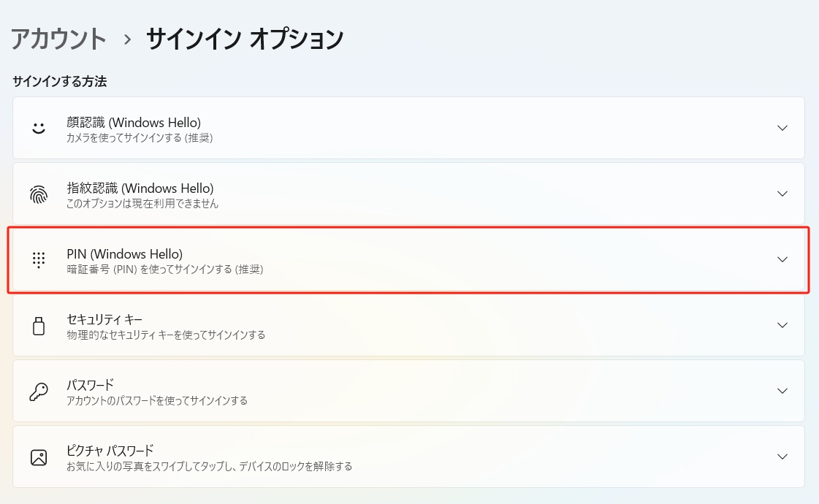
Task: Expand the パスワード chevron
Action: (782, 391)
